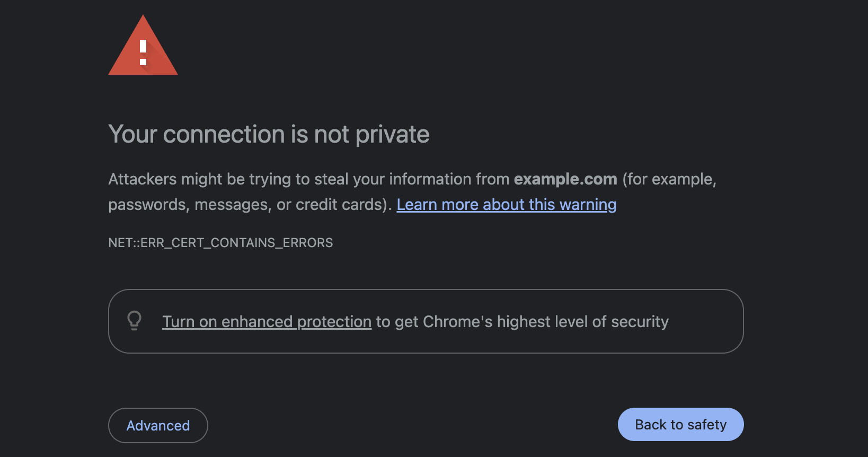Enable Chrome's highest security level option
Viewport: 868px width, 457px height.
click(x=267, y=321)
